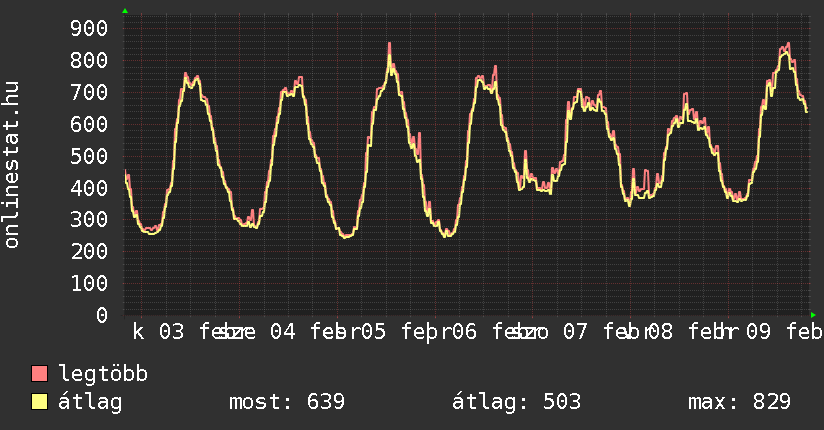This screenshot has width=824, height=430.
Task: Click the 0 label on the y-axis
Action: (x=102, y=315)
